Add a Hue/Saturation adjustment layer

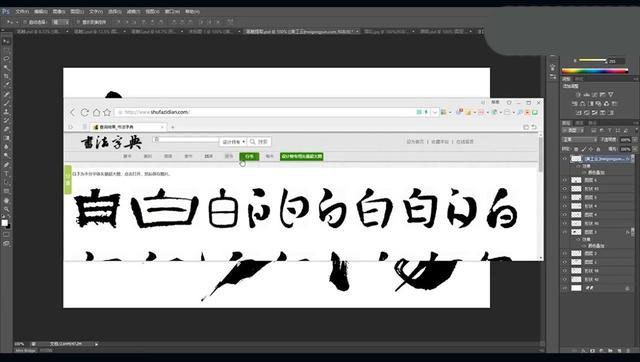575,104
